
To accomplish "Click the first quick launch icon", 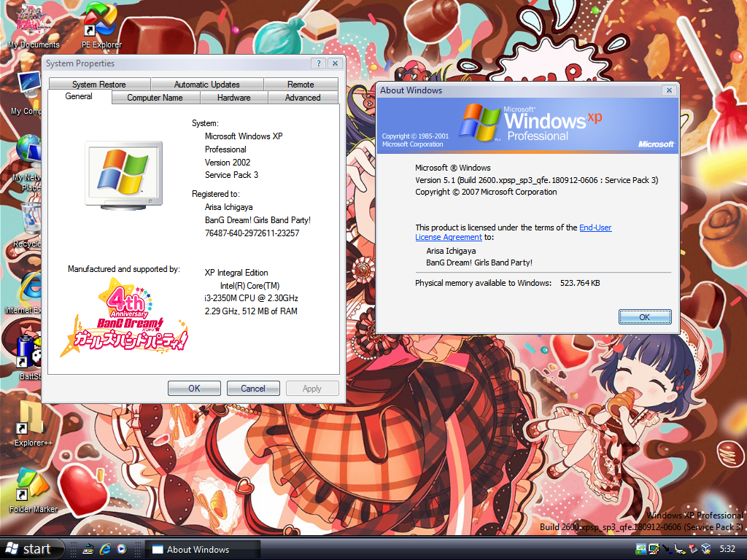I will [88, 549].
